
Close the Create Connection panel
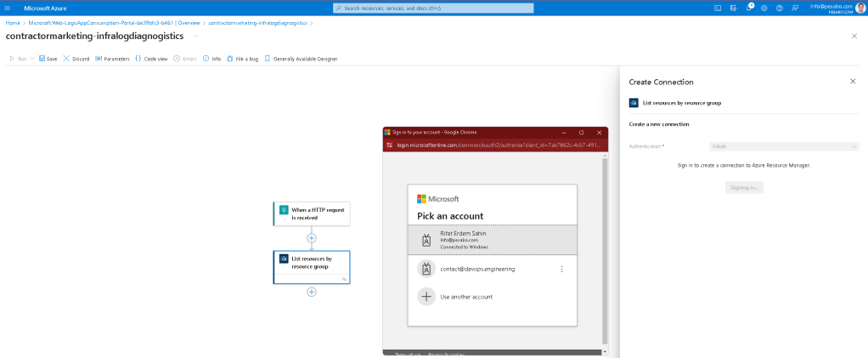pos(853,82)
